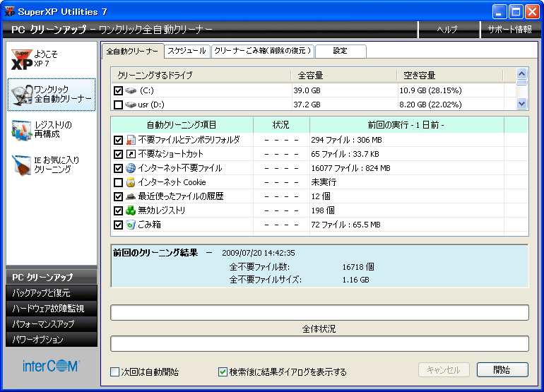The width and height of the screenshot is (544, 392).
Task: Click the 無効レジストリ green cubes icon
Action: click(131, 210)
